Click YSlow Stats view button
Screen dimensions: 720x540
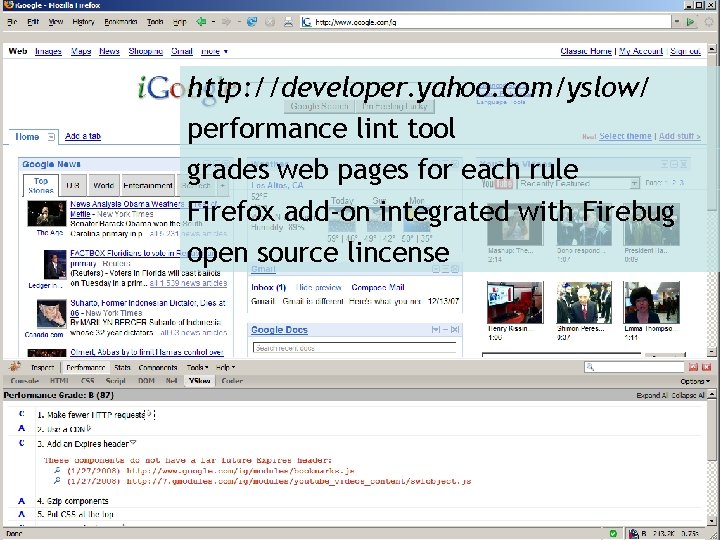[122, 367]
